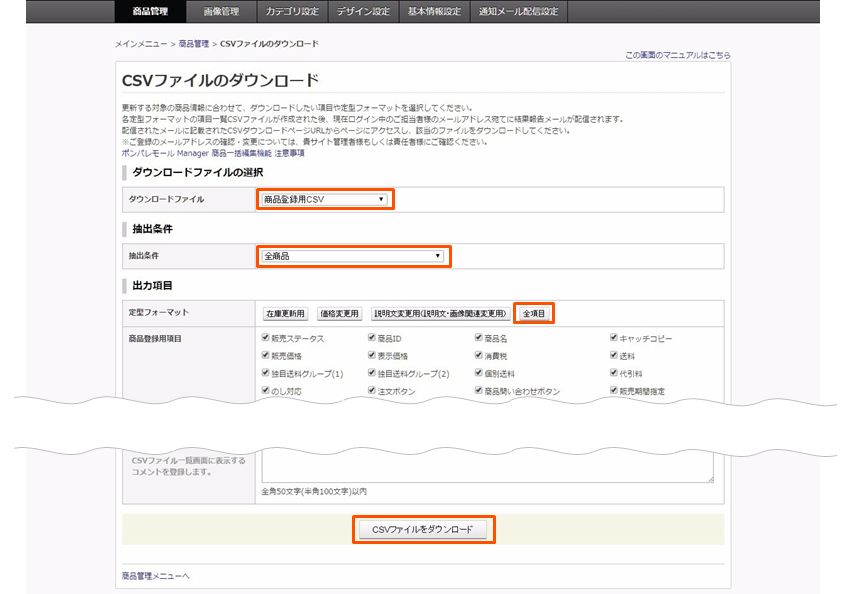The height and width of the screenshot is (594, 858).
Task: Toggle the 独自送料グループ(2) checkbox
Action: (372, 372)
